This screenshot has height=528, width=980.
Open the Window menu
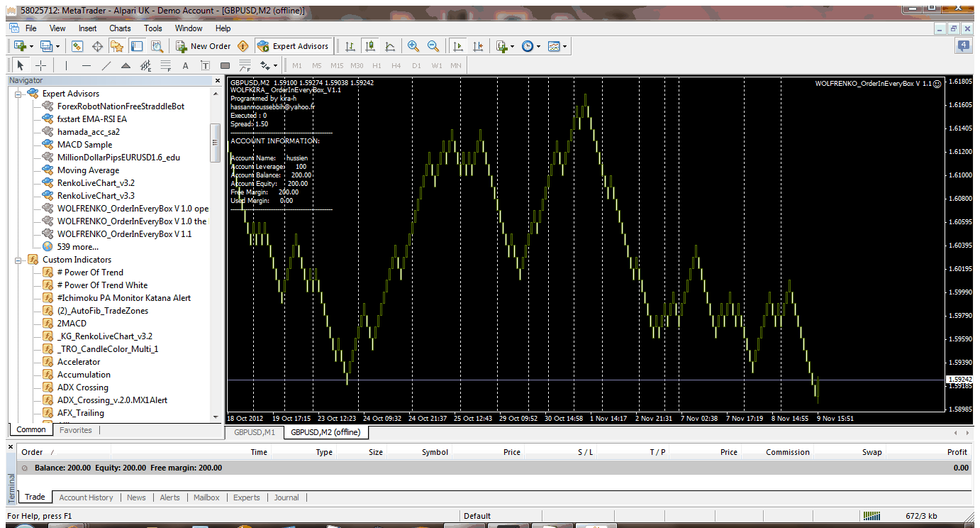tap(189, 28)
